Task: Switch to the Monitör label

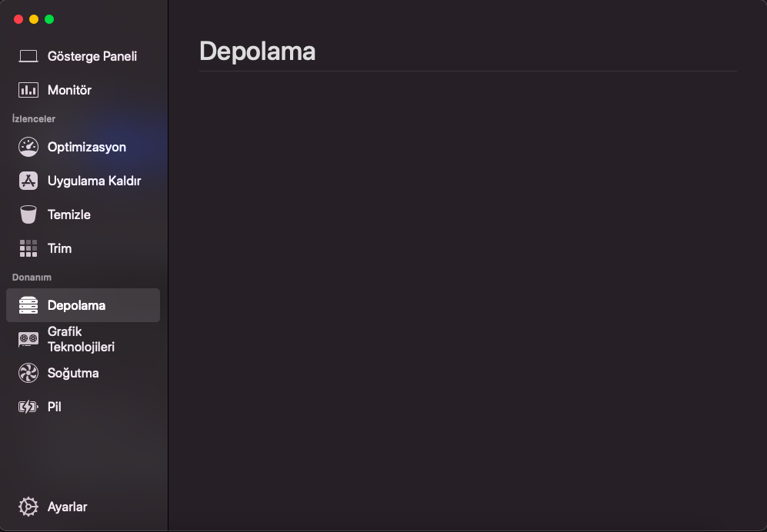Action: [69, 90]
